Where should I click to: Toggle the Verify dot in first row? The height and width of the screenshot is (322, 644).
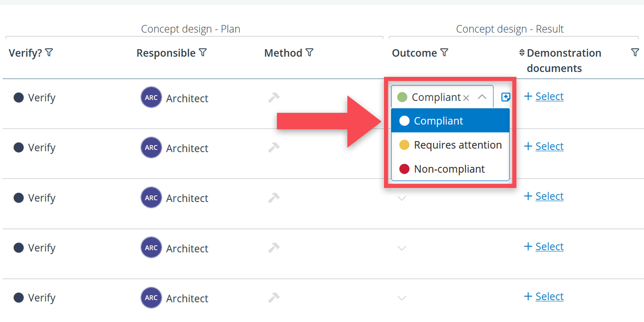(19, 97)
